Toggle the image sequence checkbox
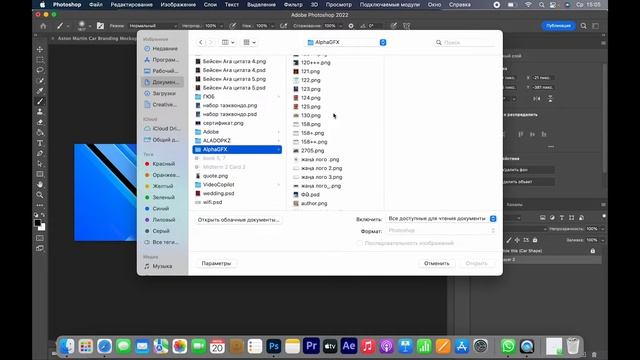640x360 pixels. coord(360,243)
